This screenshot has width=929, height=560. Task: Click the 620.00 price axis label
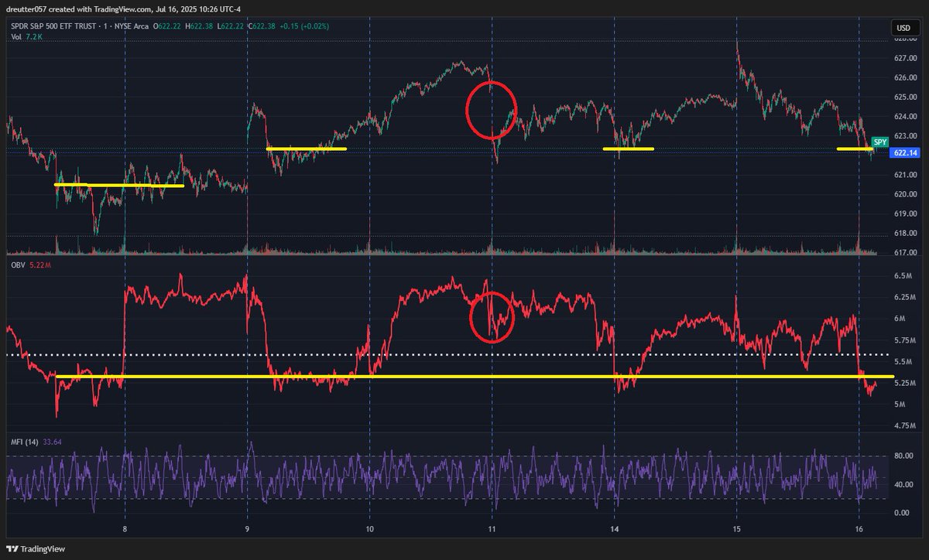(x=905, y=195)
